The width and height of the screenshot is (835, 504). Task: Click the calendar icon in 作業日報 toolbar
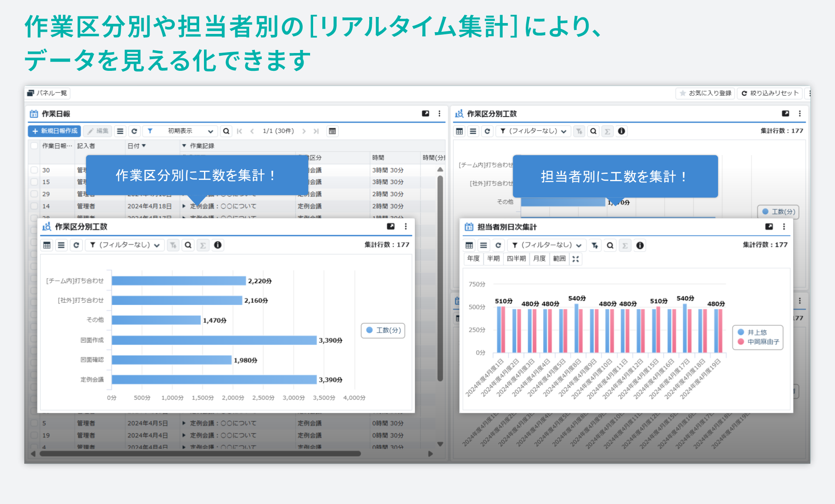[x=333, y=131]
